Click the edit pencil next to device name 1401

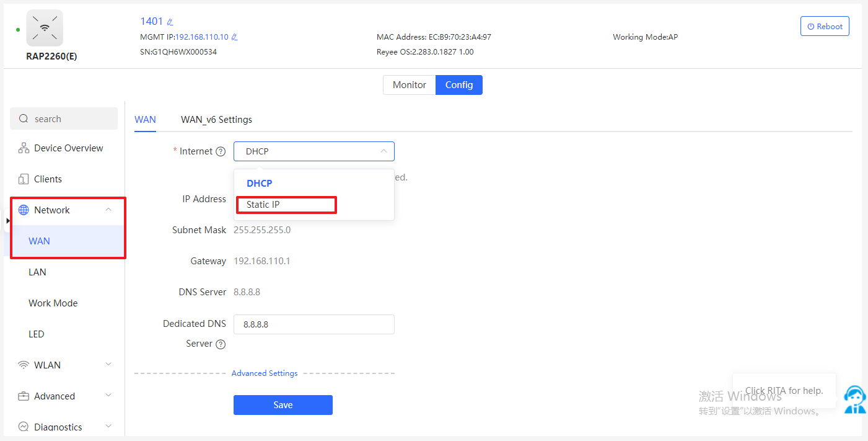(170, 22)
